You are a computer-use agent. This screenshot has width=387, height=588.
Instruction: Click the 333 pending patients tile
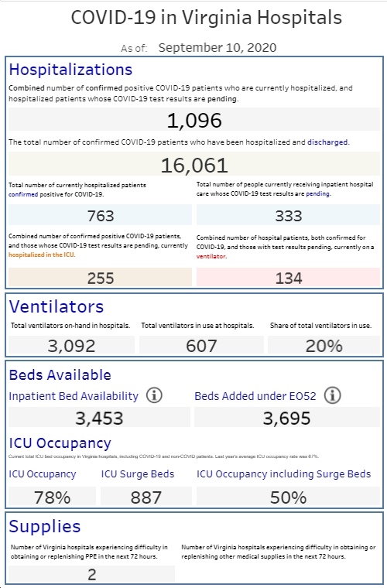pyautogui.click(x=288, y=215)
